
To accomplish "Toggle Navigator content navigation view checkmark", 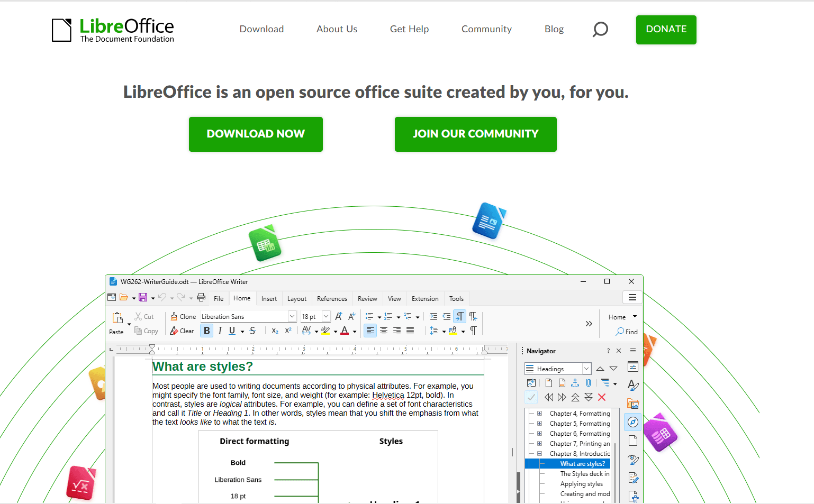I will [x=531, y=397].
